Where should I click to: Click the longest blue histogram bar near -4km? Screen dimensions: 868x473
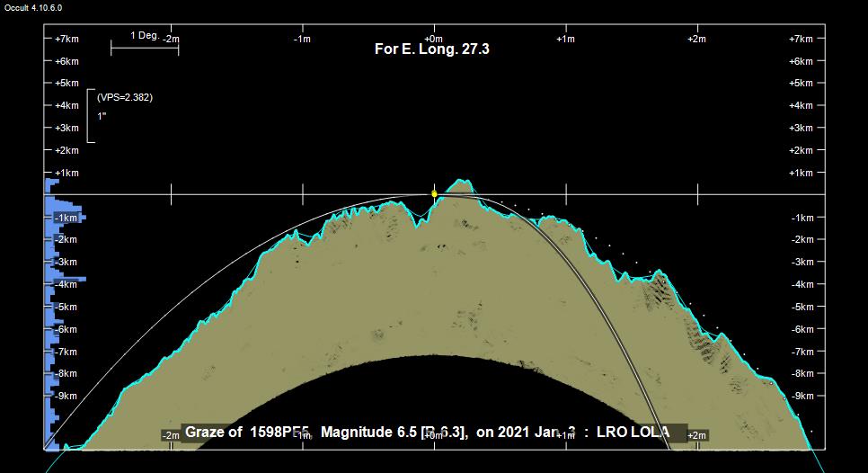[x=66, y=280]
